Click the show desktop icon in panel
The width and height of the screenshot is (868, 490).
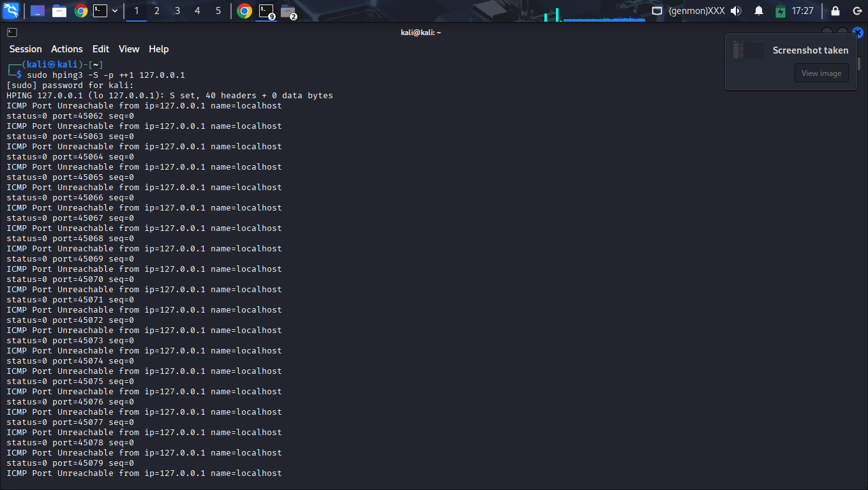pos(38,11)
